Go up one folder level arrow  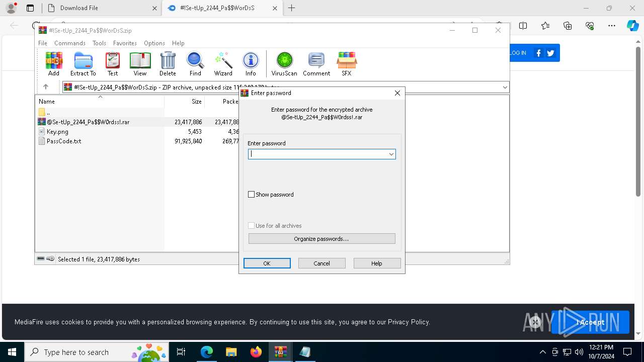46,87
